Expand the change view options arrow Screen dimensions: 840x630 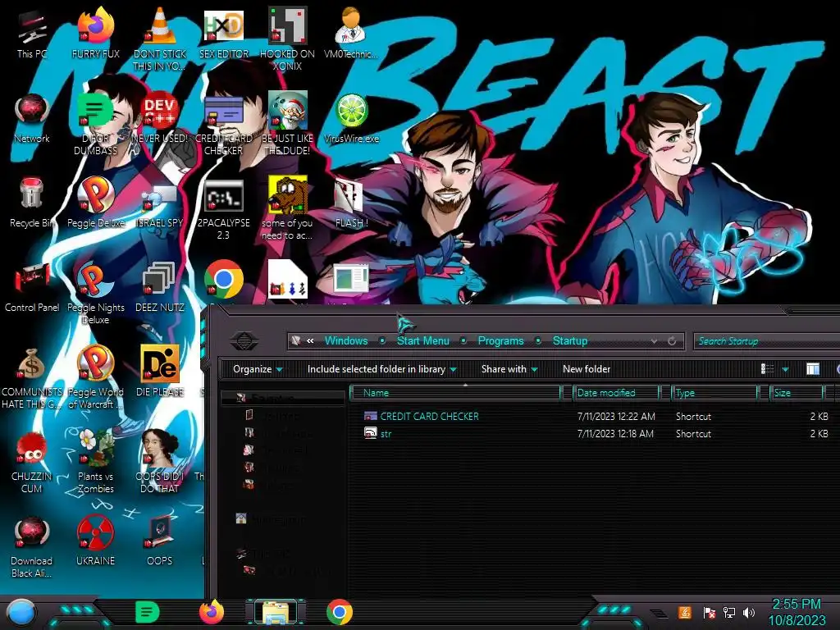coord(785,369)
